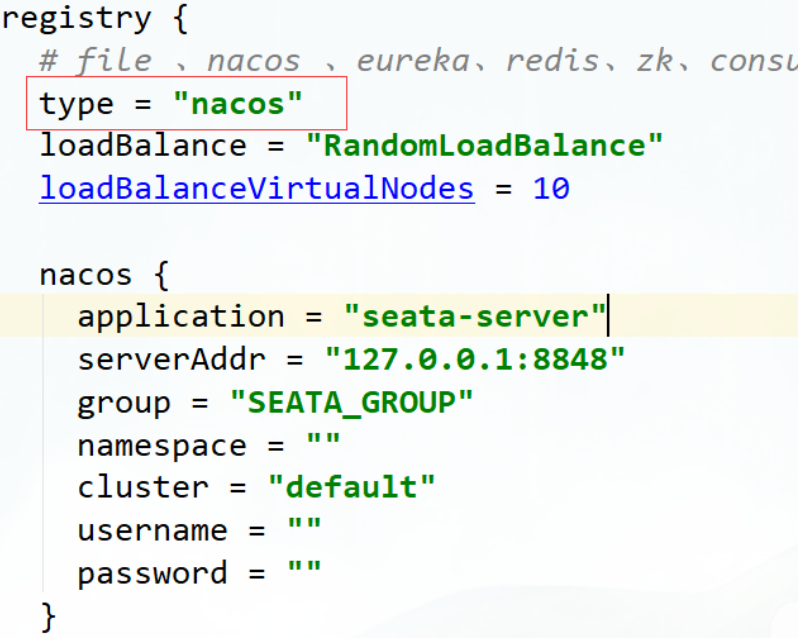The image size is (799, 641).
Task: Click the serverAddr "127.0.0.1:8848" value
Action: click(475, 359)
